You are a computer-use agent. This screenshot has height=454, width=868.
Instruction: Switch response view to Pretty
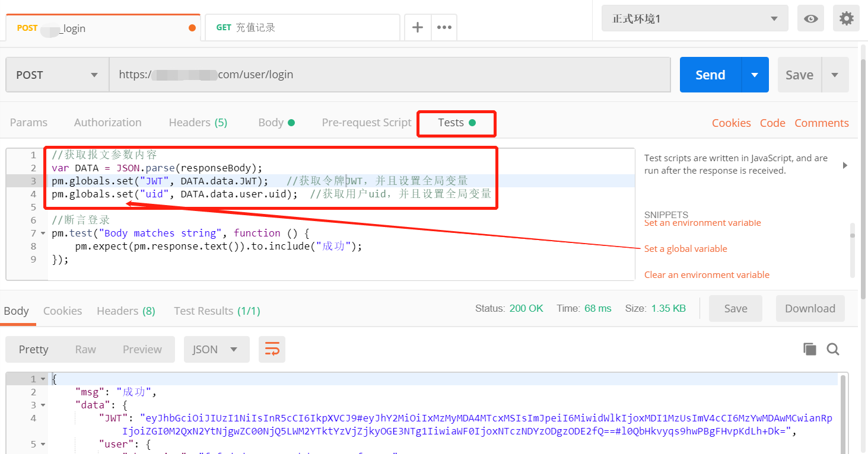(33, 350)
